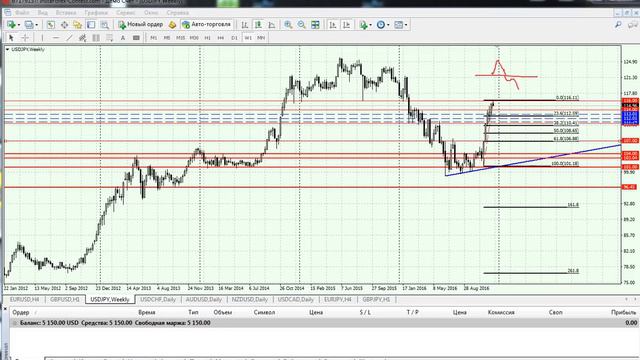Viewport: 640px width, 360px height.
Task: Open the Графики menu
Action: coord(96,13)
